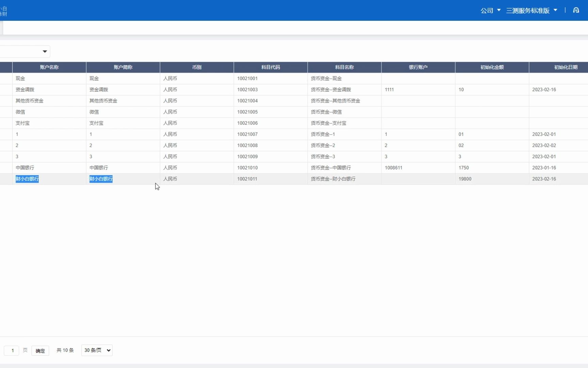Open the filter dropdown above table

coord(25,51)
